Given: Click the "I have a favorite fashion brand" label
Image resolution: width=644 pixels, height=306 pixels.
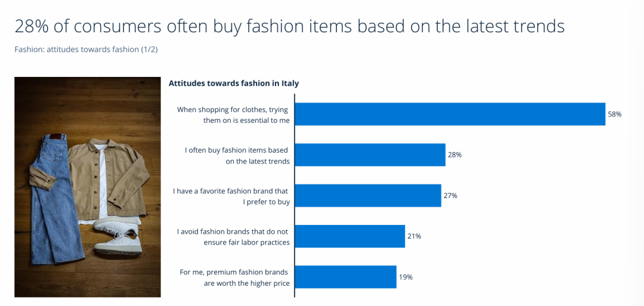Looking at the screenshot, I should coord(231,196).
